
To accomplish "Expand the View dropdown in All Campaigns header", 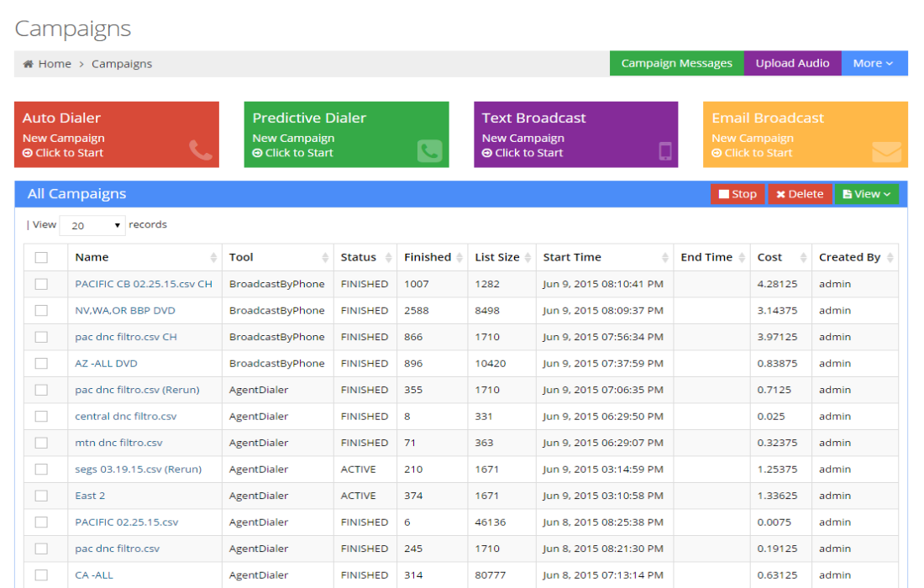I will (866, 194).
